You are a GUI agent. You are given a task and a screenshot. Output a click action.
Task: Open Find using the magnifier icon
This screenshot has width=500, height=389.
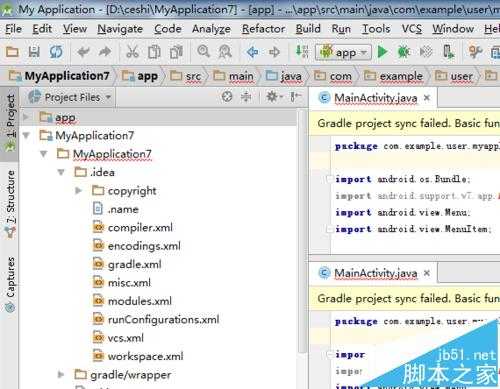point(203,52)
